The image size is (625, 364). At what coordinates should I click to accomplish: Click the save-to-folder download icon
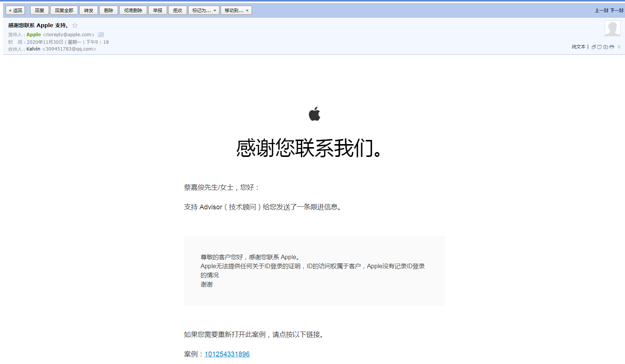pyautogui.click(x=605, y=47)
